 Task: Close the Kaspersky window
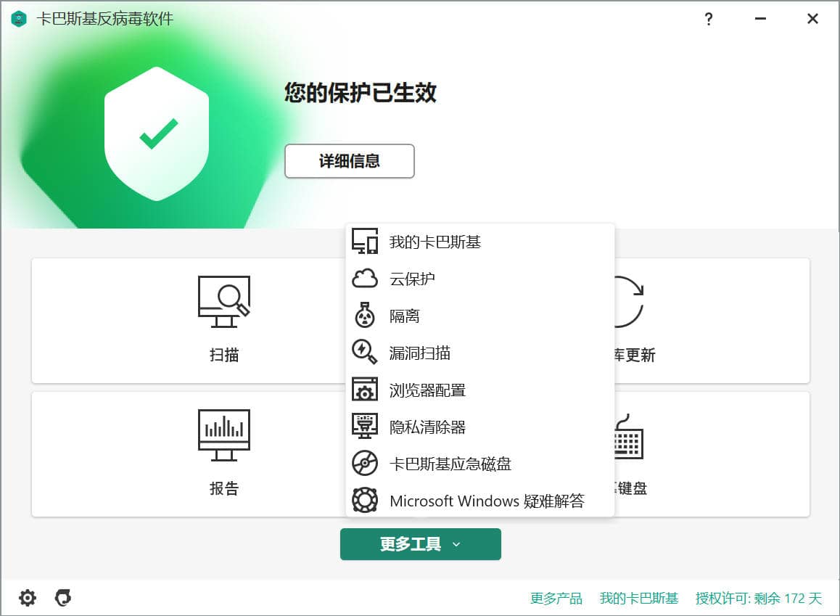click(x=812, y=19)
